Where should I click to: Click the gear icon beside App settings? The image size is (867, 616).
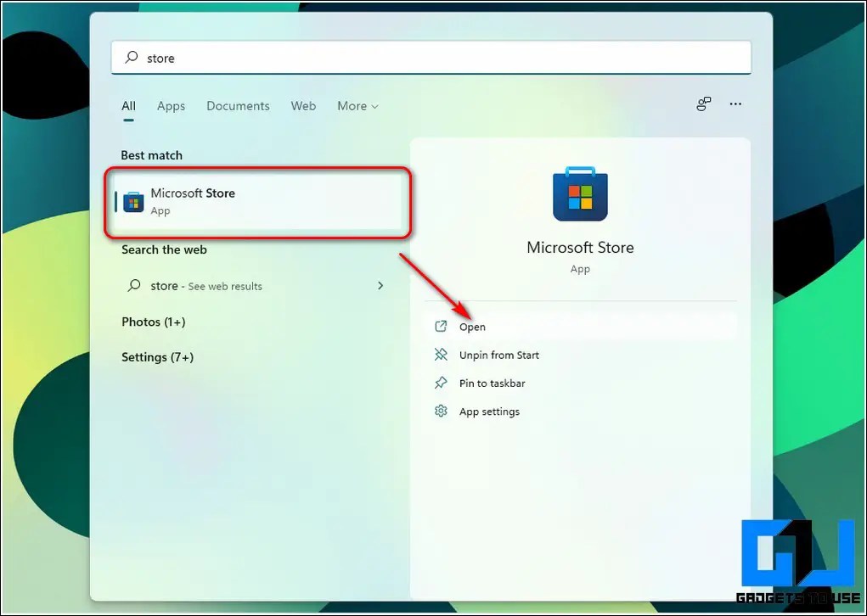pyautogui.click(x=441, y=411)
